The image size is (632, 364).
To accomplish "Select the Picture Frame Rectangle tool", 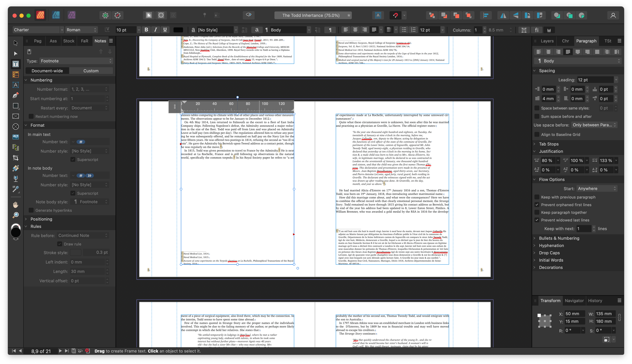I will [15, 116].
